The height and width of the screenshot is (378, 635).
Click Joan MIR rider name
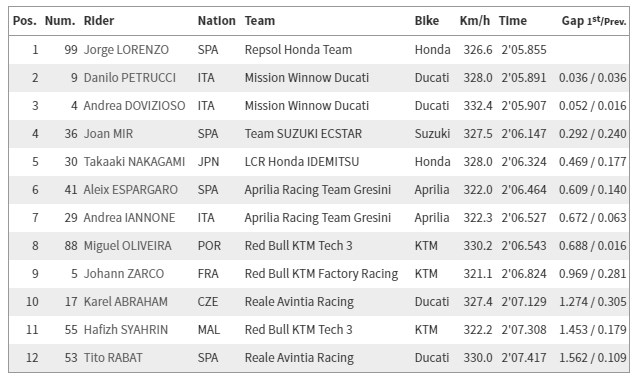point(108,134)
